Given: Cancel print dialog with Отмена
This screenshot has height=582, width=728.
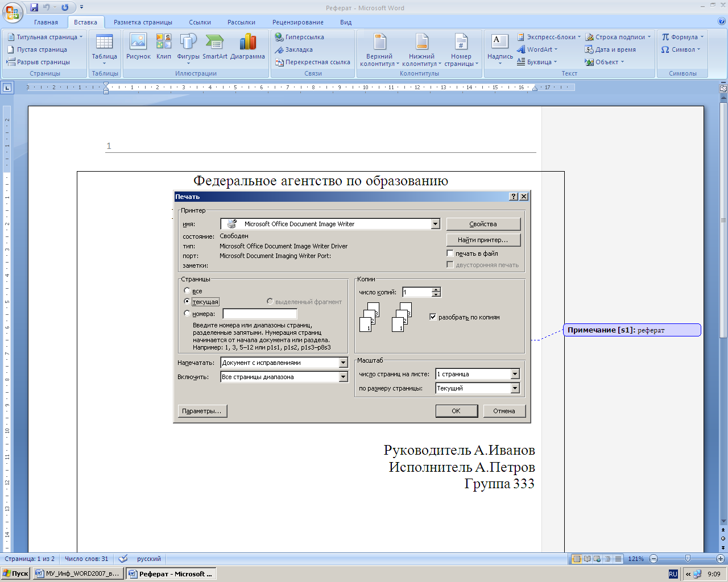Looking at the screenshot, I should point(504,411).
